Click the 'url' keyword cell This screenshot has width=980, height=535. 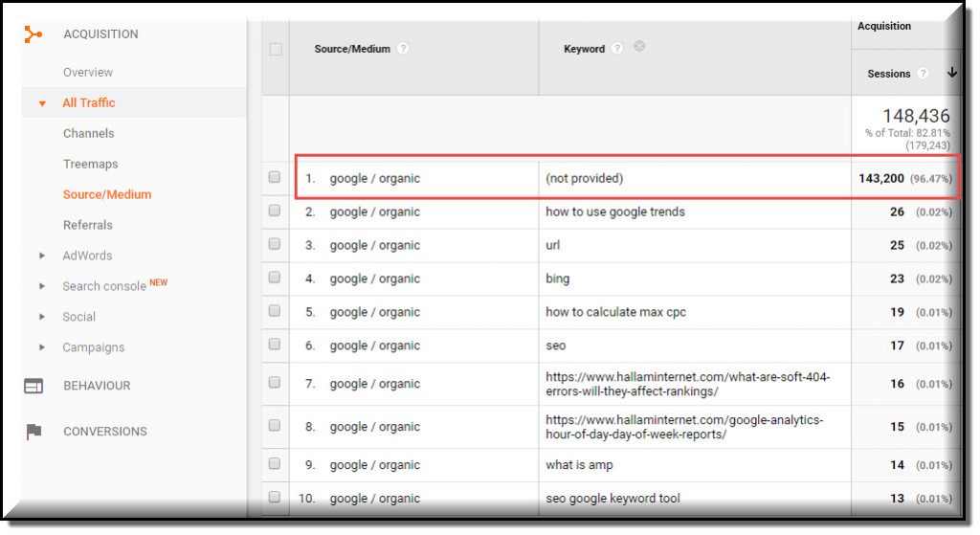point(552,246)
